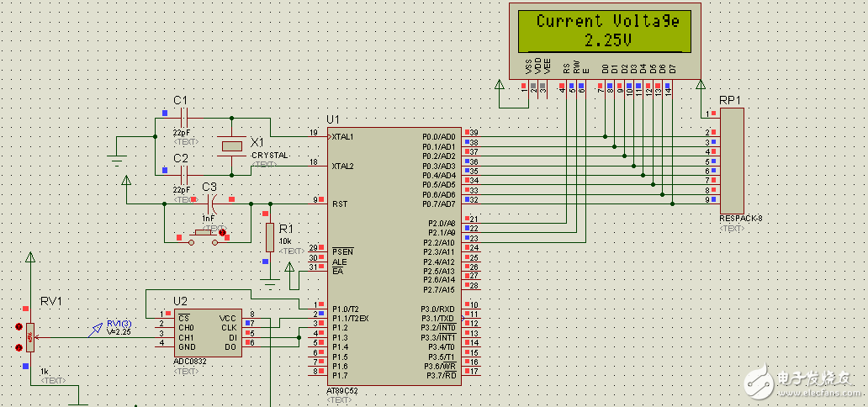Click the '1k' value below RV1

[x=45, y=371]
